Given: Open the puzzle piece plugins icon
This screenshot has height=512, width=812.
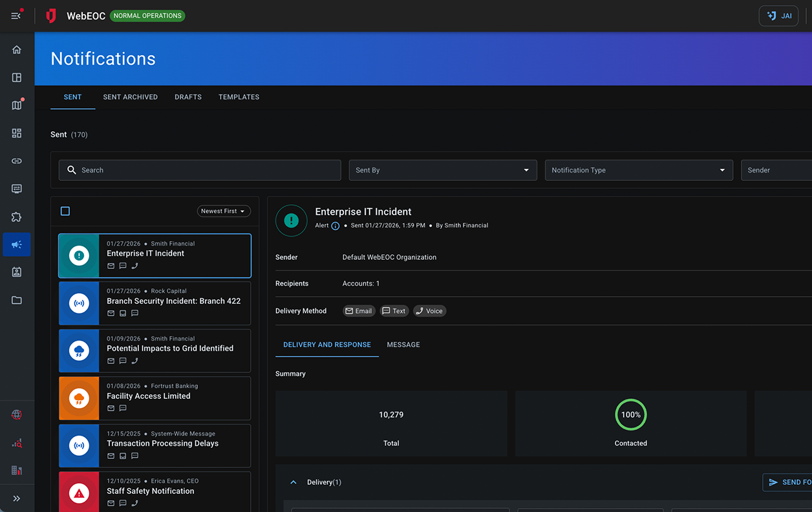Looking at the screenshot, I should [17, 217].
